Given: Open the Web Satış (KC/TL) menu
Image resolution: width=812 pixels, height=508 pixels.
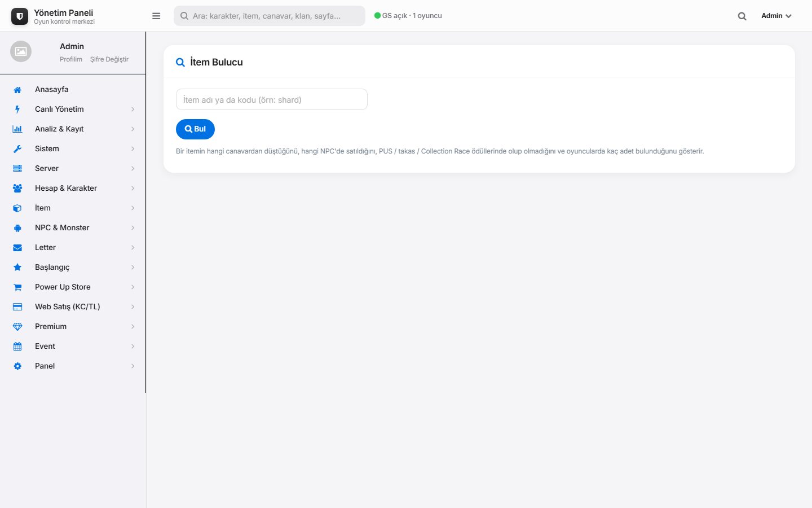Looking at the screenshot, I should tap(73, 307).
